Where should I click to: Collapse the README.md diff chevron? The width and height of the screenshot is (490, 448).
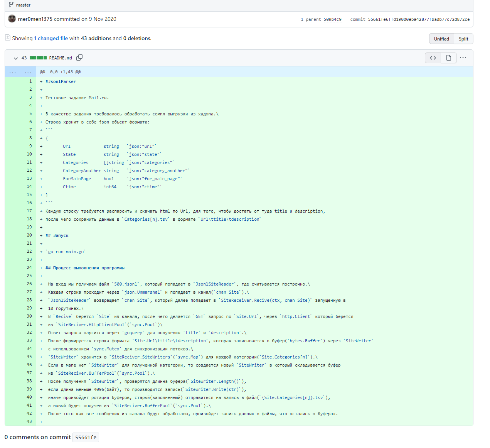[x=15, y=58]
